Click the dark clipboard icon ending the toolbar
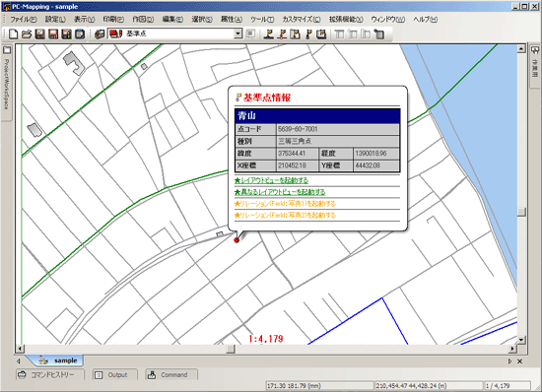The width and height of the screenshot is (542, 392). click(379, 33)
